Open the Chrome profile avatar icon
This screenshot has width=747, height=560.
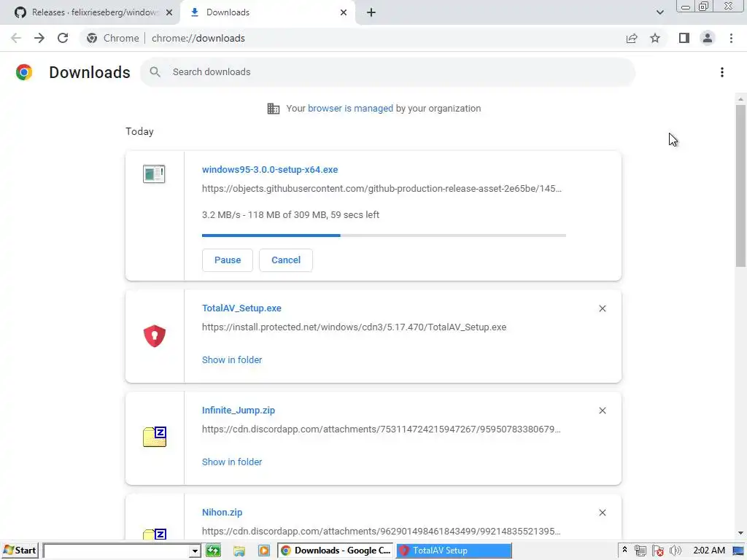tap(708, 38)
